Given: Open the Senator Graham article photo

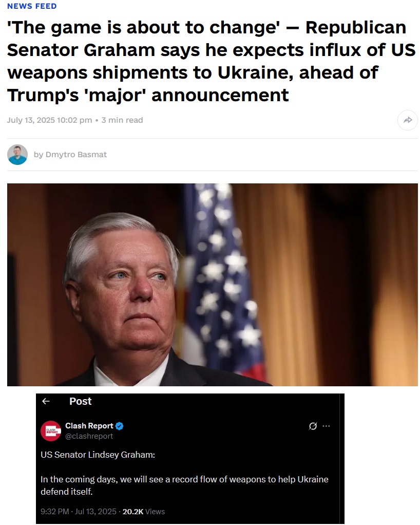Looking at the screenshot, I should pyautogui.click(x=212, y=285).
